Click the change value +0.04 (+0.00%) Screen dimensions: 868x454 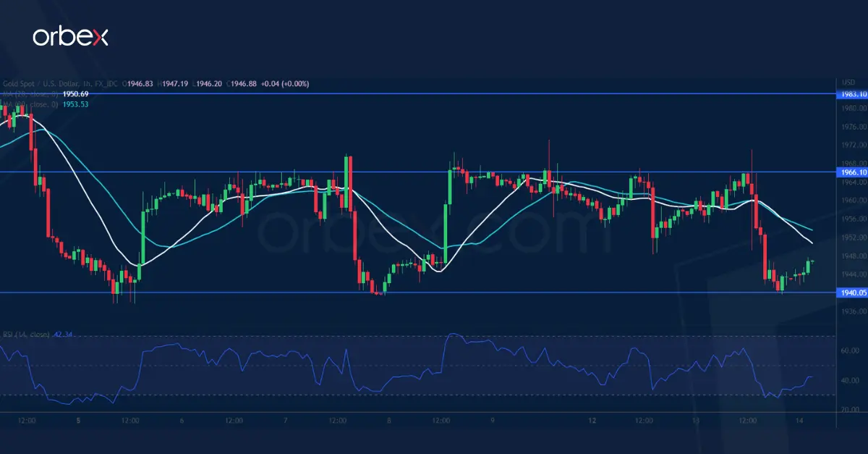point(284,83)
